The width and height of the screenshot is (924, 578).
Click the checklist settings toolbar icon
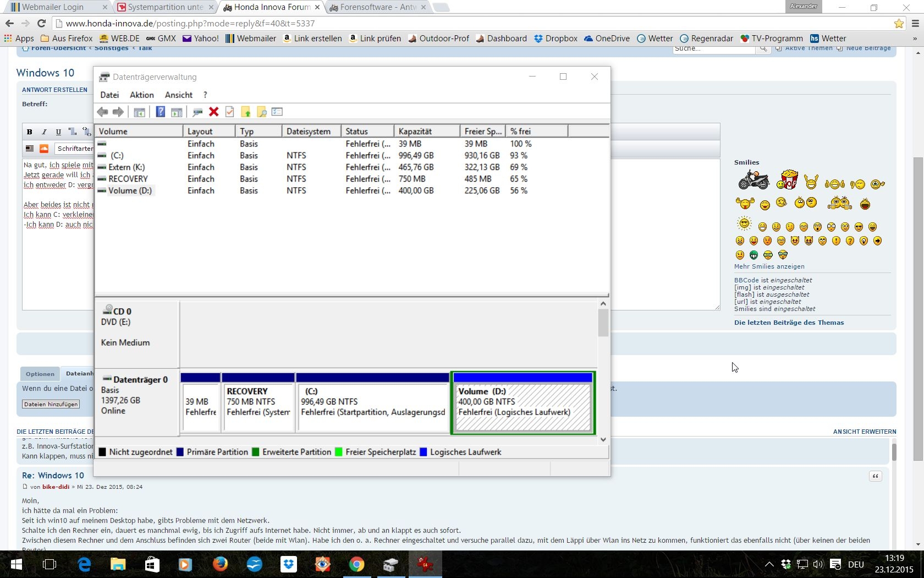(x=277, y=112)
